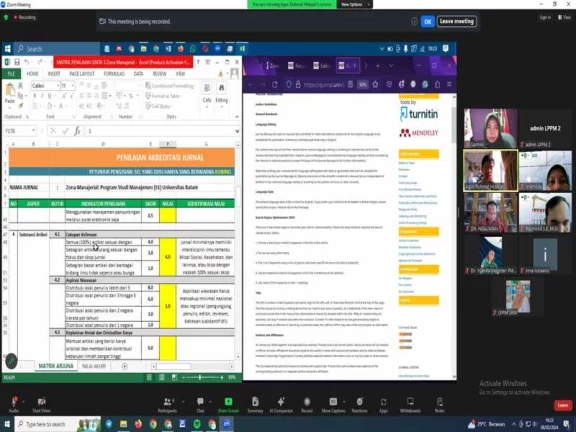Viewport: 576px width, 432px height.
Task: Switch to Page Layout view in status bar
Action: [162, 377]
